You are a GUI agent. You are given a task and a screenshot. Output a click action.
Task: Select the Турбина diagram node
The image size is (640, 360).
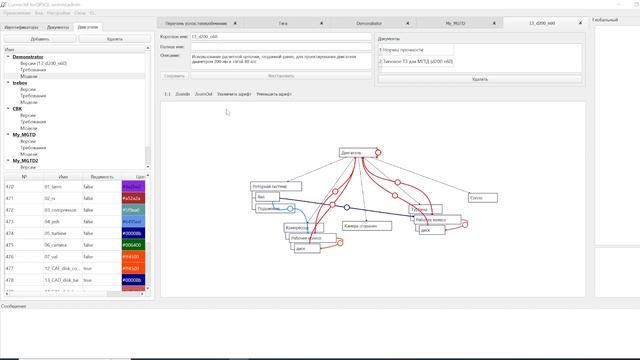[x=425, y=209]
